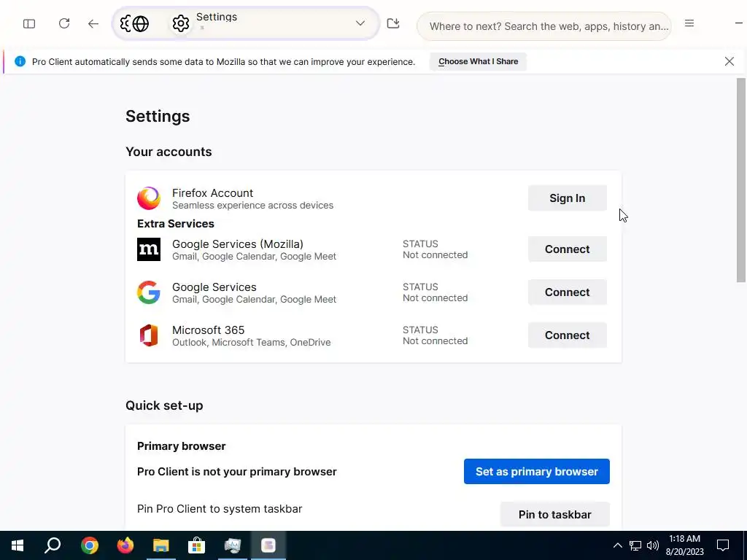
Task: Click 'Your accounts' heading
Action: (x=169, y=152)
